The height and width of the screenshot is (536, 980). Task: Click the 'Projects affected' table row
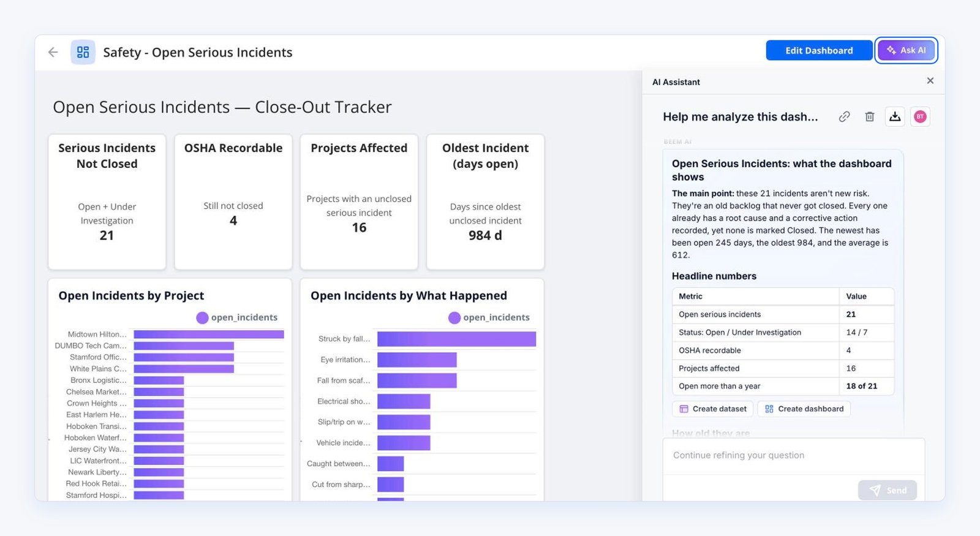point(783,368)
